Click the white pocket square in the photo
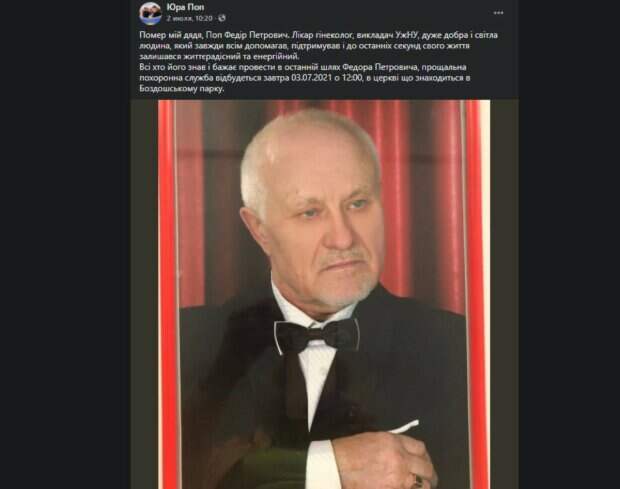The height and width of the screenshot is (489, 620). 405,427
